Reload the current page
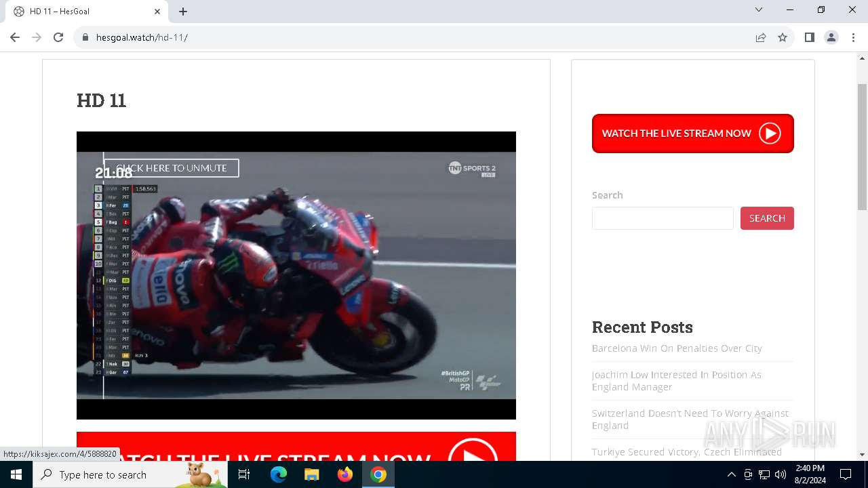 58,37
